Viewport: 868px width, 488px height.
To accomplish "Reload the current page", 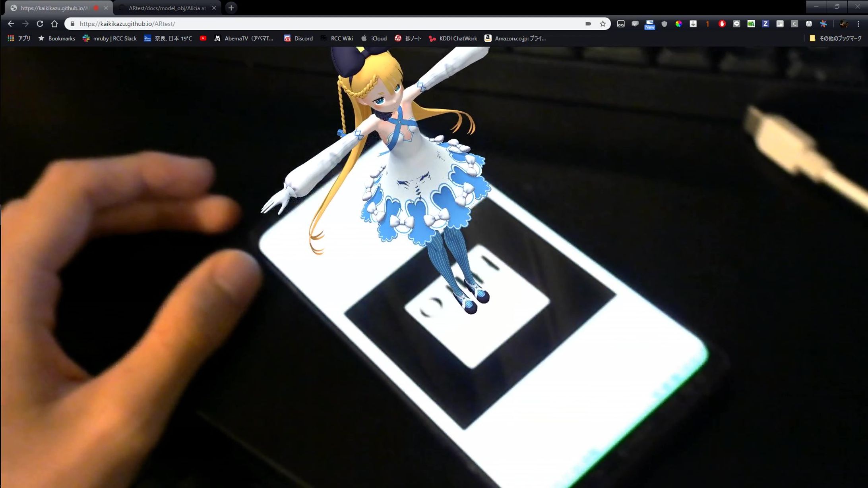I will point(40,24).
